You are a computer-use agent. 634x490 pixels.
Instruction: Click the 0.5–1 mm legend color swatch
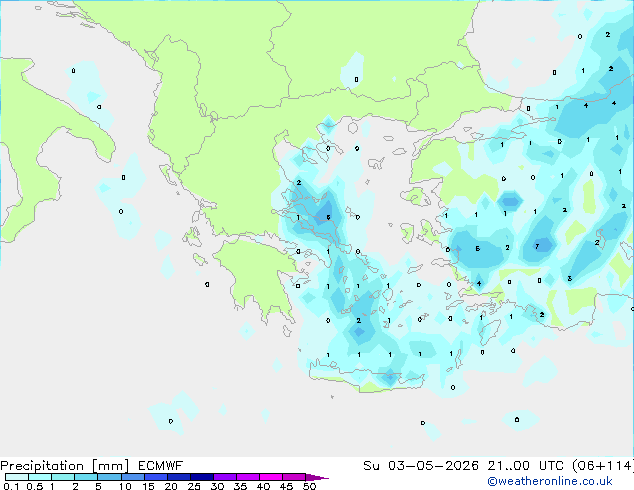click(40, 477)
